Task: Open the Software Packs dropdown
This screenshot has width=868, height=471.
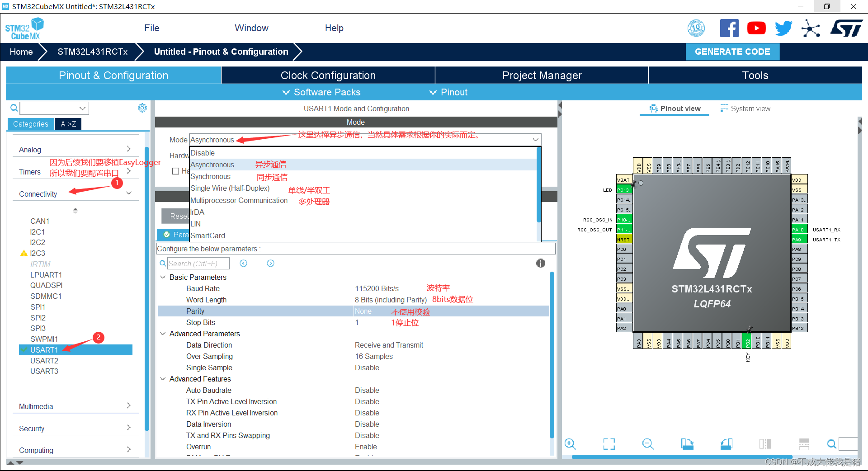Action: pos(321,92)
